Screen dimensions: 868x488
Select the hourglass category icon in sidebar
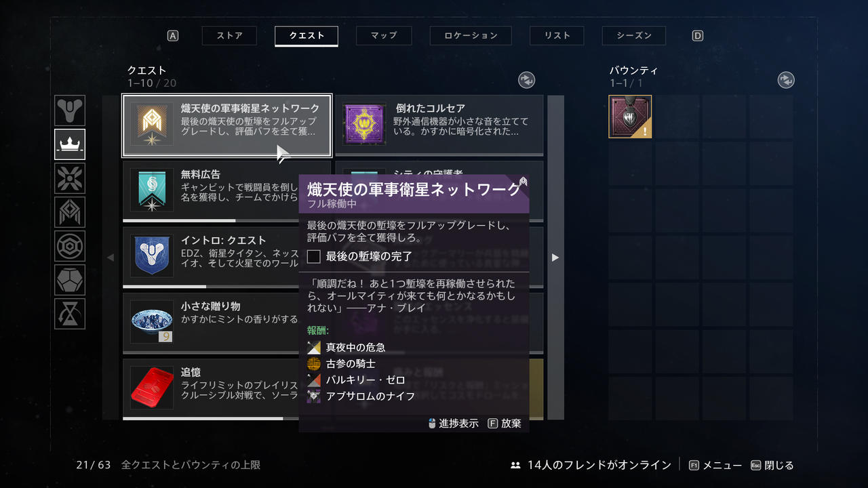pyautogui.click(x=70, y=314)
